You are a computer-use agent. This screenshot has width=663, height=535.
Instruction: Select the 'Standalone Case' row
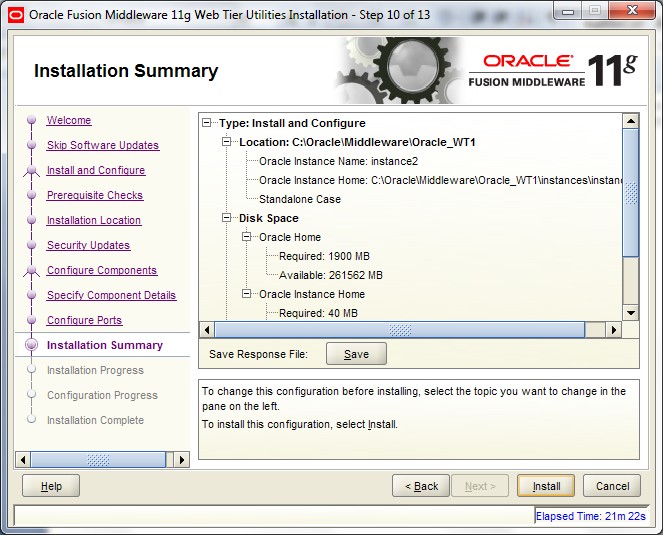300,199
